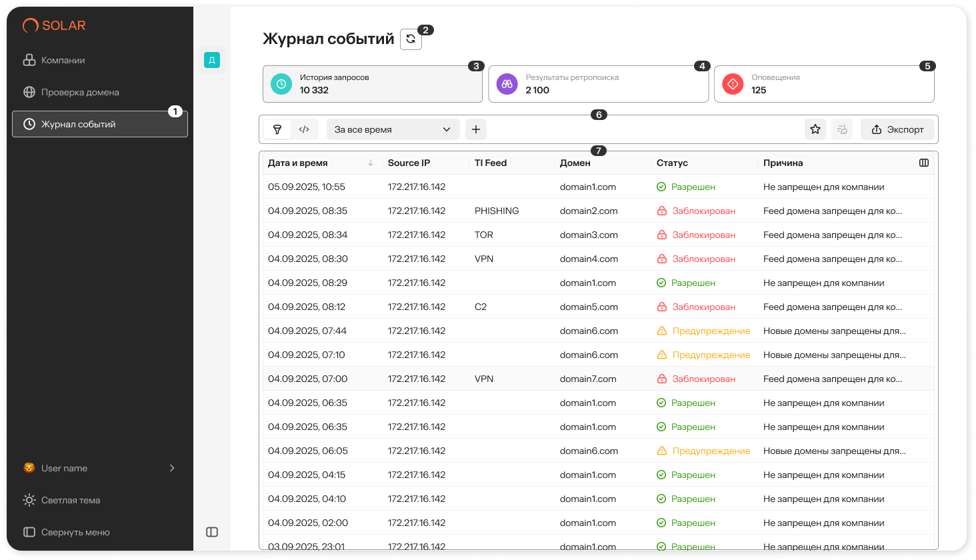Click the SOLAR logo
This screenshot has height=560, width=976.
(54, 25)
